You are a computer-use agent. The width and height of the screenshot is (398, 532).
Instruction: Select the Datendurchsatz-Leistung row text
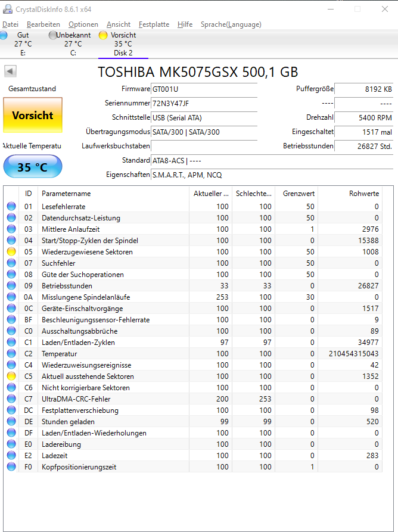pos(81,218)
